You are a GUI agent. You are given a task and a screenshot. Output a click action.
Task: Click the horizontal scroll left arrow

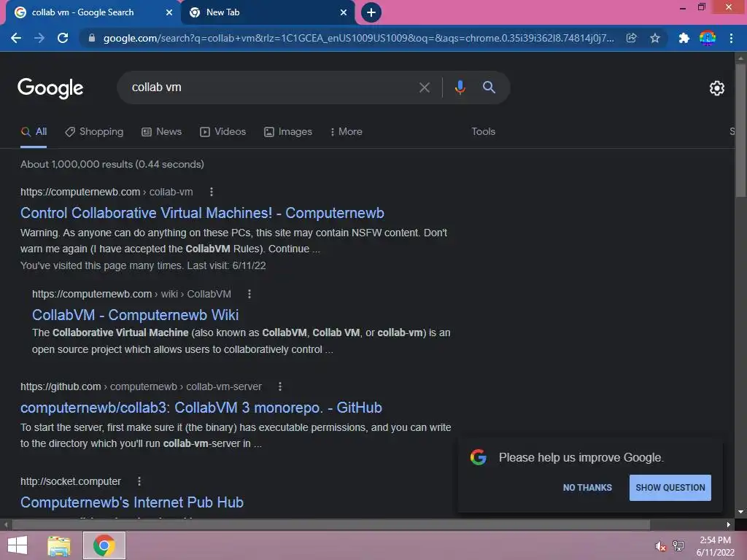[x=5, y=524]
